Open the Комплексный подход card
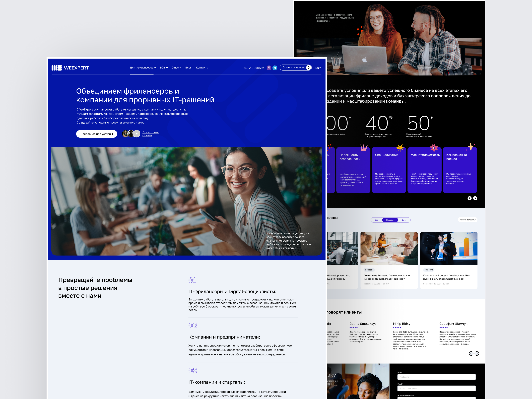 click(x=460, y=170)
